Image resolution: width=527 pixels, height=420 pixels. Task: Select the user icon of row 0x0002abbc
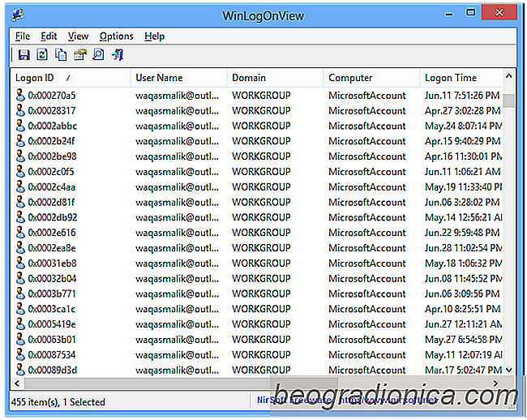tap(20, 126)
